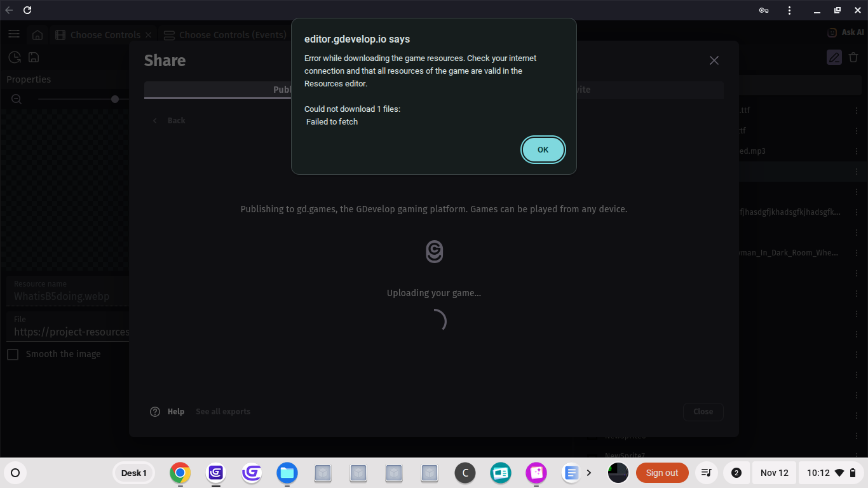Click the zoom out magnifier icon
This screenshot has width=868, height=488.
(x=17, y=99)
